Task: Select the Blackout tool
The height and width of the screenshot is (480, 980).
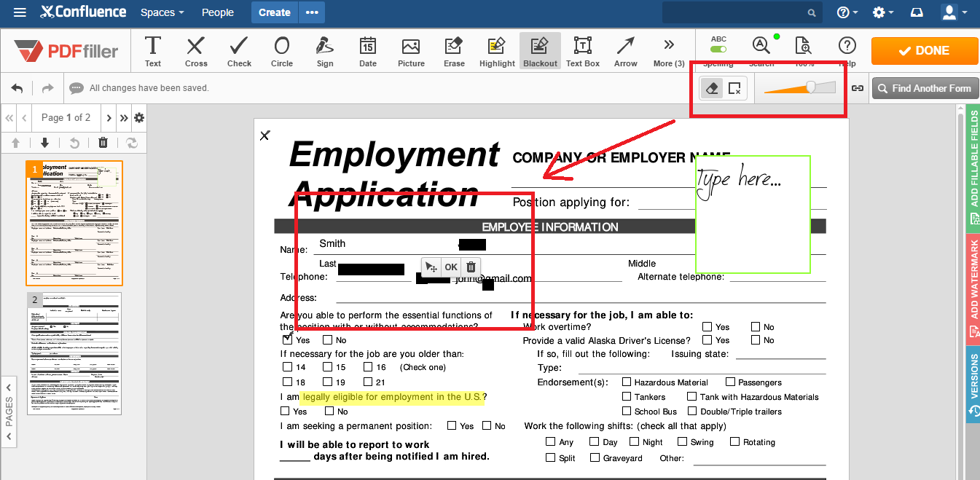Action: [540, 51]
